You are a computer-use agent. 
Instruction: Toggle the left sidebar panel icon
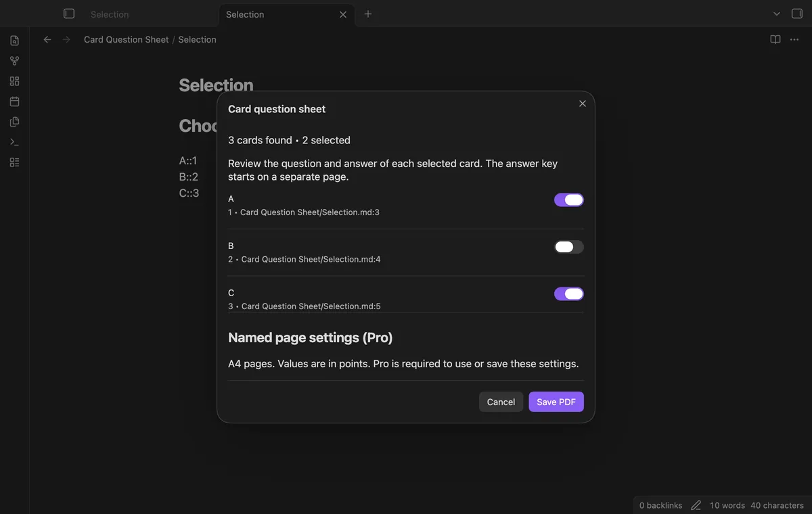click(69, 14)
